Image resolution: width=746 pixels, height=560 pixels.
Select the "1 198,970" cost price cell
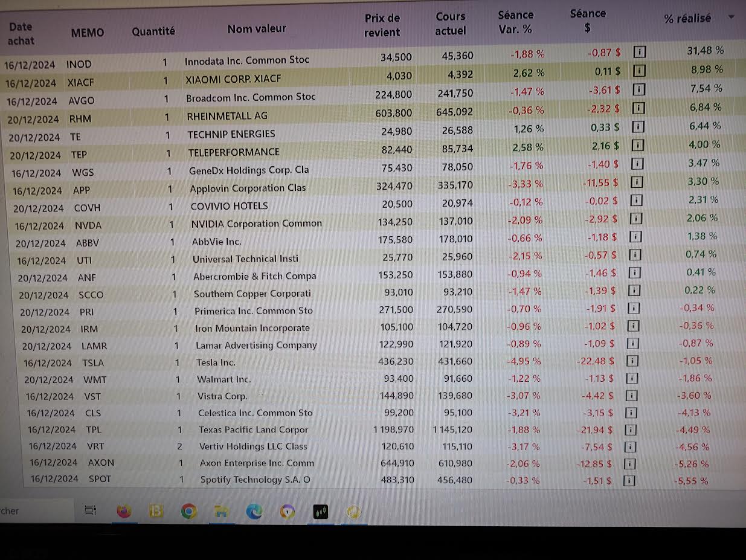point(394,430)
